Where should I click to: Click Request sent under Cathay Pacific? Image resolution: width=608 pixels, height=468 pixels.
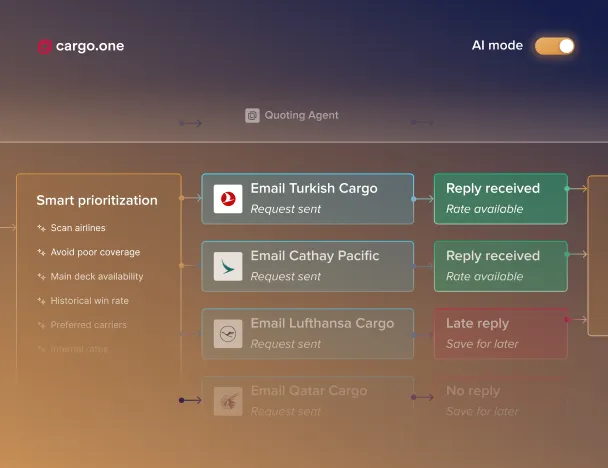[x=286, y=277]
